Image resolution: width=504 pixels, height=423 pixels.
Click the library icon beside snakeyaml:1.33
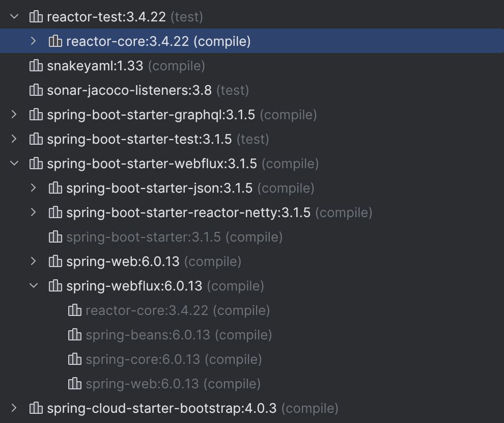[x=36, y=66]
